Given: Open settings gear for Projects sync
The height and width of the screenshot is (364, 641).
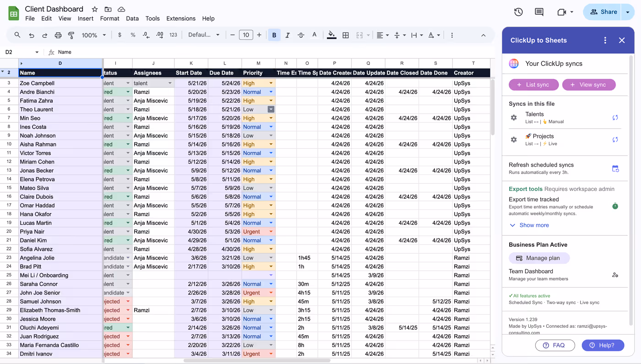Looking at the screenshot, I should point(514,140).
